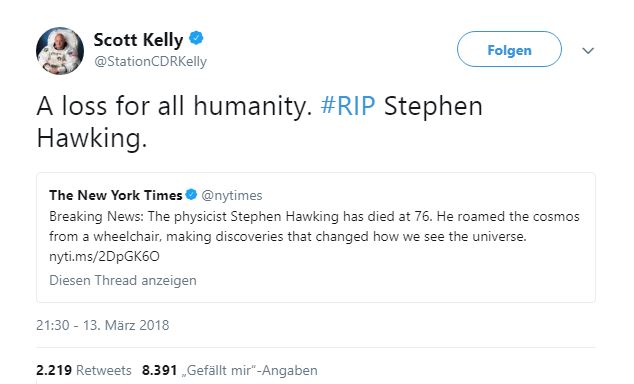This screenshot has width=634, height=384.
Task: Click Scott Kelly's verified badge icon
Action: [x=196, y=38]
